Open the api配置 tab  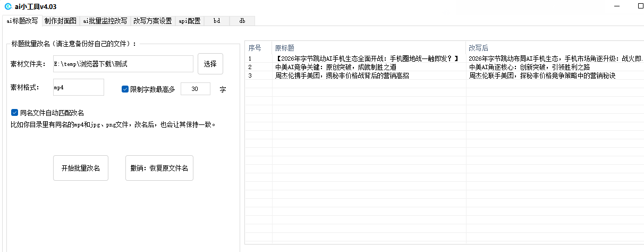(189, 21)
